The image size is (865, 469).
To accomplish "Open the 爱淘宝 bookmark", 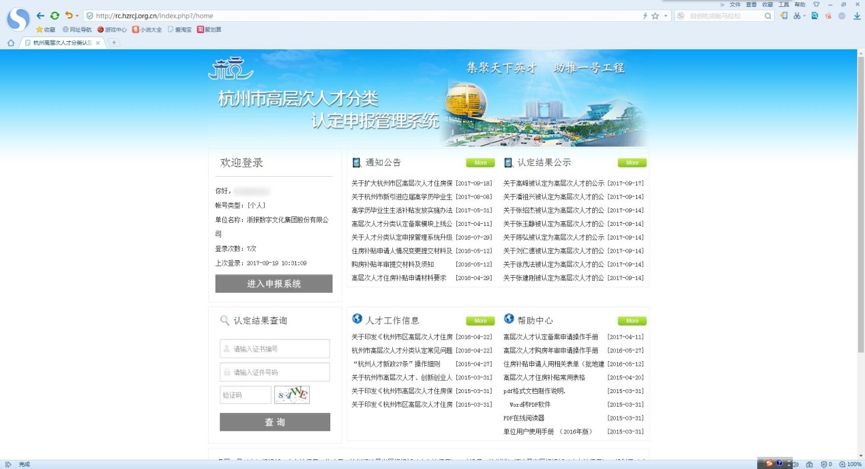I will 179,29.
